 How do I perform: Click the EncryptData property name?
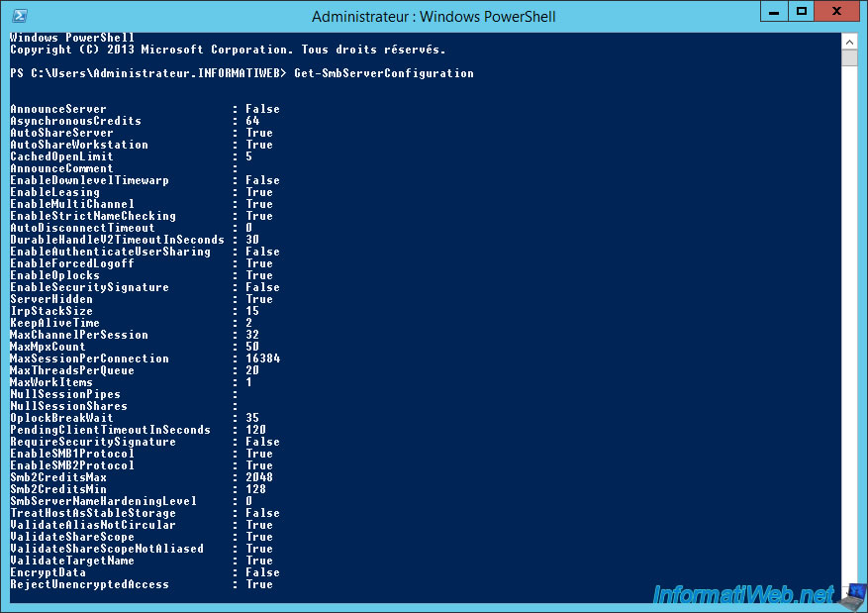coord(48,572)
